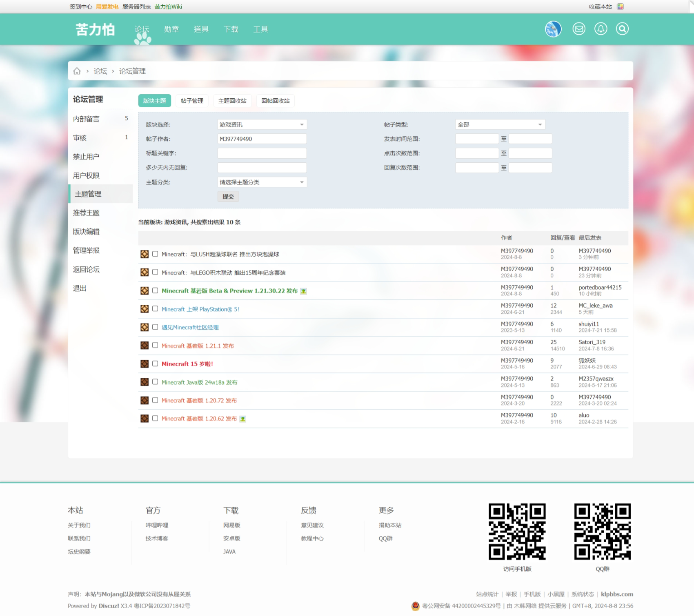
Task: Click thread icon for Minecraft 15 岁啦!
Action: tap(145, 363)
